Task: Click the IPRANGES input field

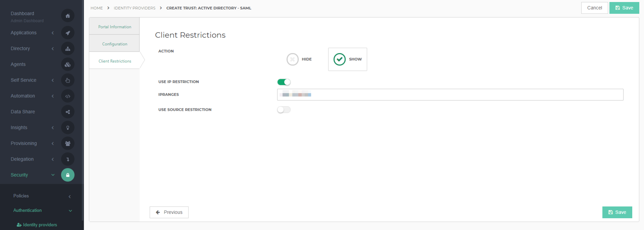Action: (x=450, y=95)
